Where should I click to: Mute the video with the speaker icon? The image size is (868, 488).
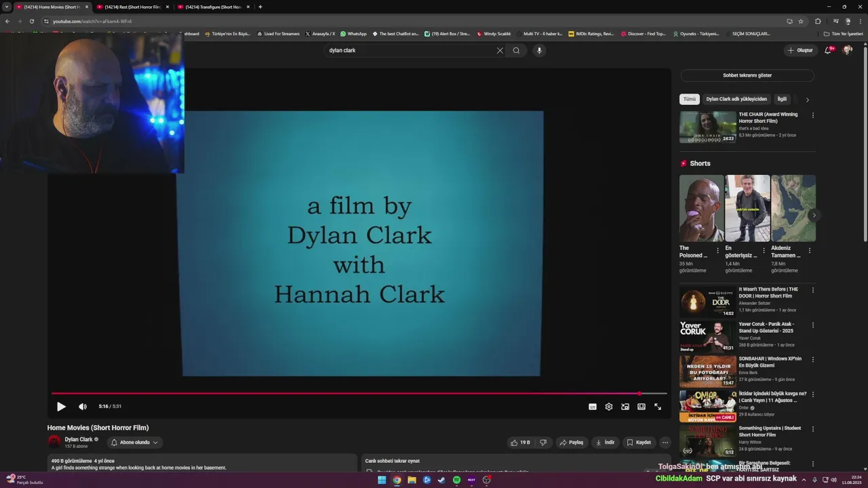click(83, 407)
